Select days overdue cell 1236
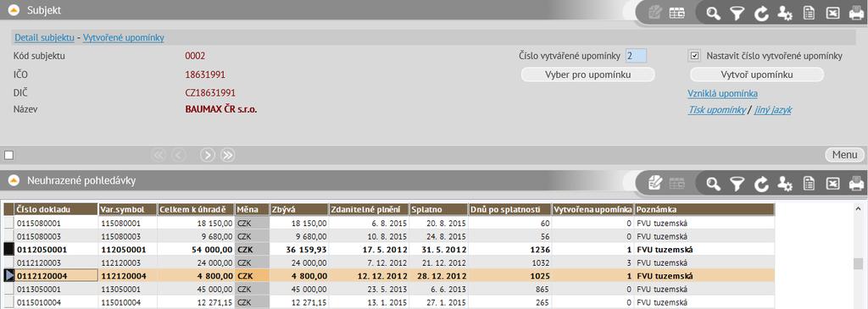Image resolution: width=868 pixels, height=309 pixels. 509,249
